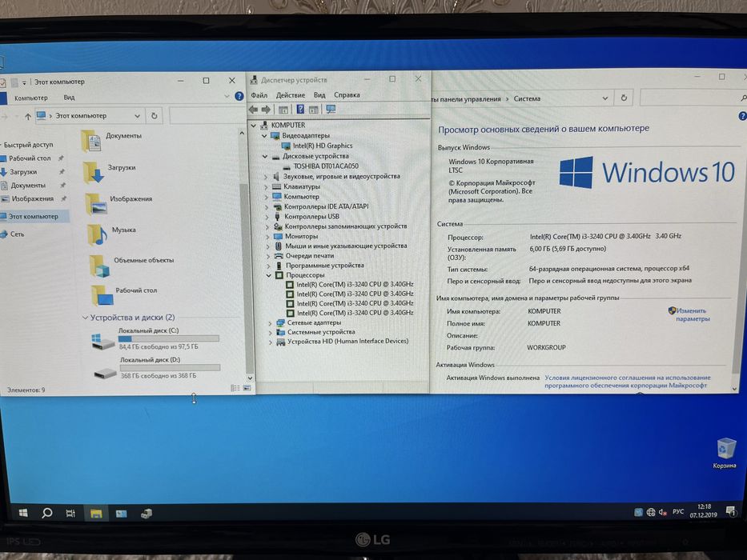Click the scan hardware monitor icon in Device Manager

[331, 109]
